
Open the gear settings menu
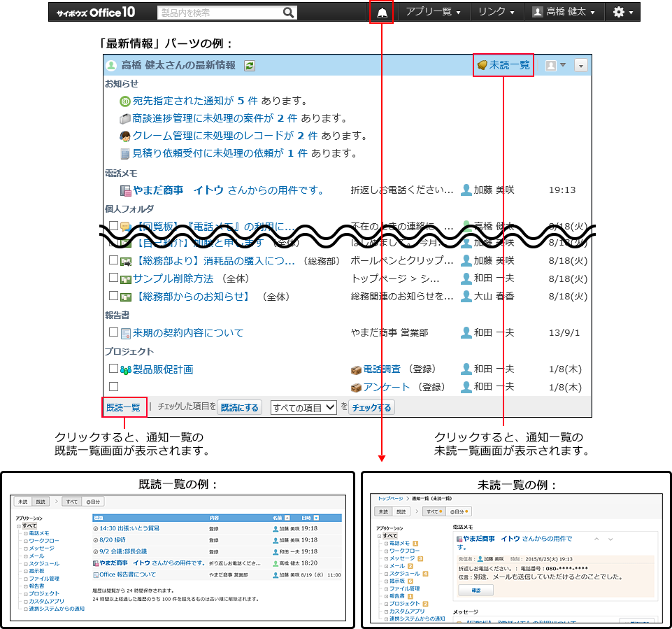(x=622, y=12)
